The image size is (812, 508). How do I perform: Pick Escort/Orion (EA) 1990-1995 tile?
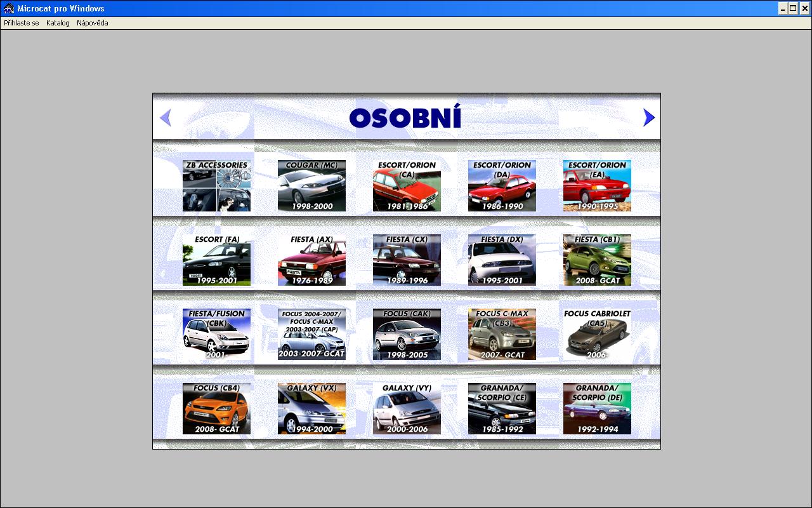coord(597,185)
